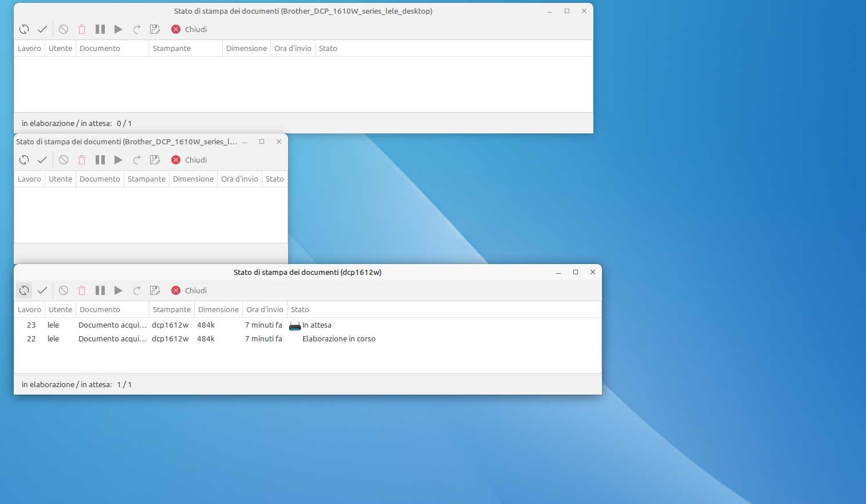Click reprint arrow icon in dcp1612w window
Screen dimensions: 866x504
click(137, 290)
